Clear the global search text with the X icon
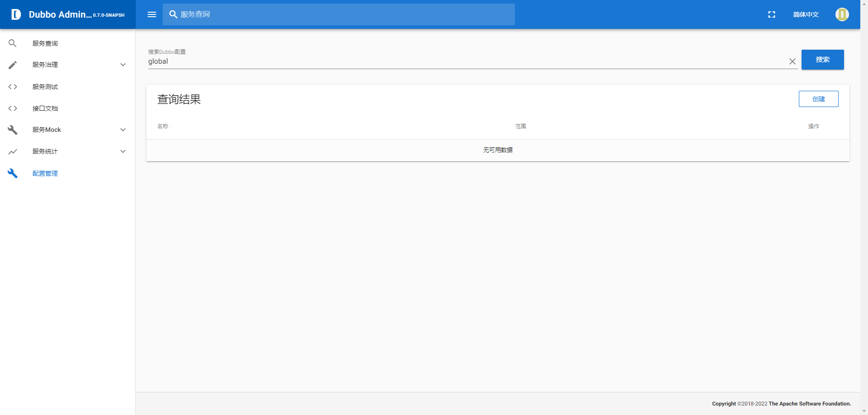The width and height of the screenshot is (868, 415). 793,61
